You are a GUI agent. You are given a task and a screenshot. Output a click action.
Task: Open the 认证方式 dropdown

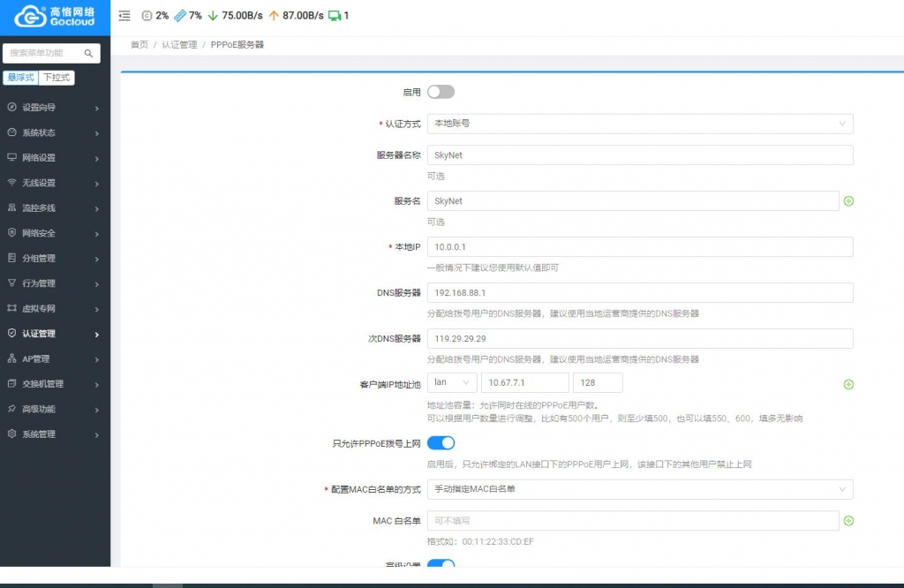(640, 124)
